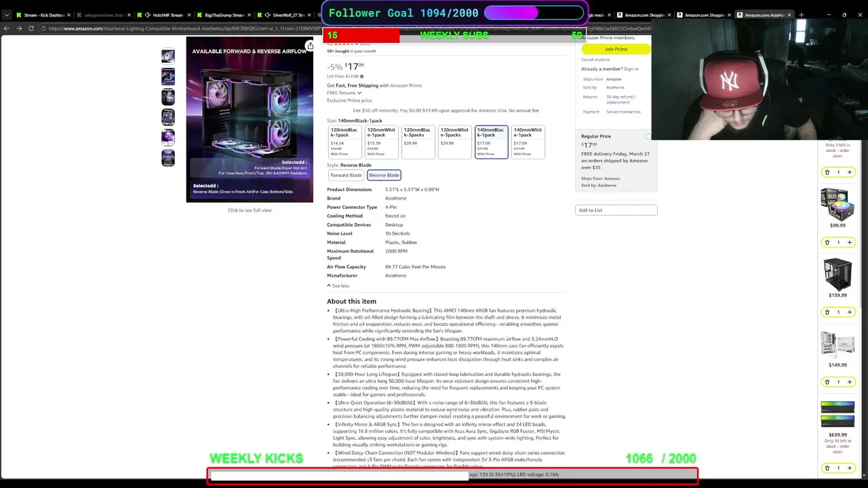Image resolution: width=868 pixels, height=488 pixels.
Task: Open the 30-day refund / replacement link
Action: [620, 99]
